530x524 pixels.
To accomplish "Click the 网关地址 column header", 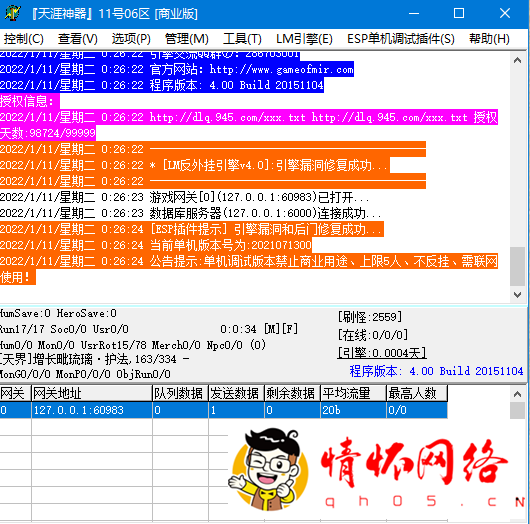I will [x=92, y=393].
